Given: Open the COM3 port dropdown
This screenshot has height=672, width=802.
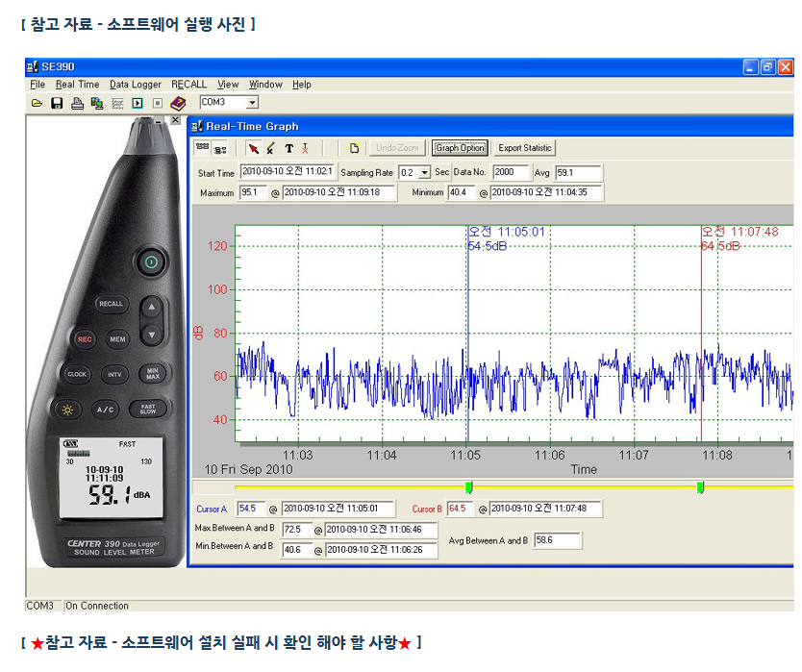Looking at the screenshot, I should point(252,103).
